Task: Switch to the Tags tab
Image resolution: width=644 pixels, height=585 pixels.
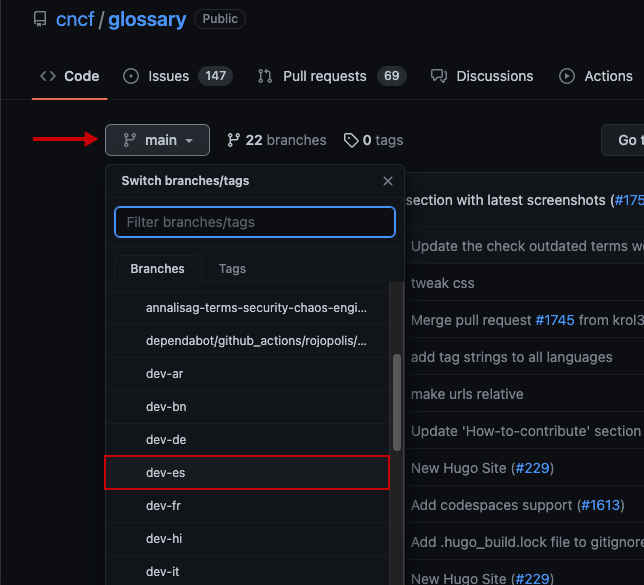Action: pyautogui.click(x=232, y=269)
